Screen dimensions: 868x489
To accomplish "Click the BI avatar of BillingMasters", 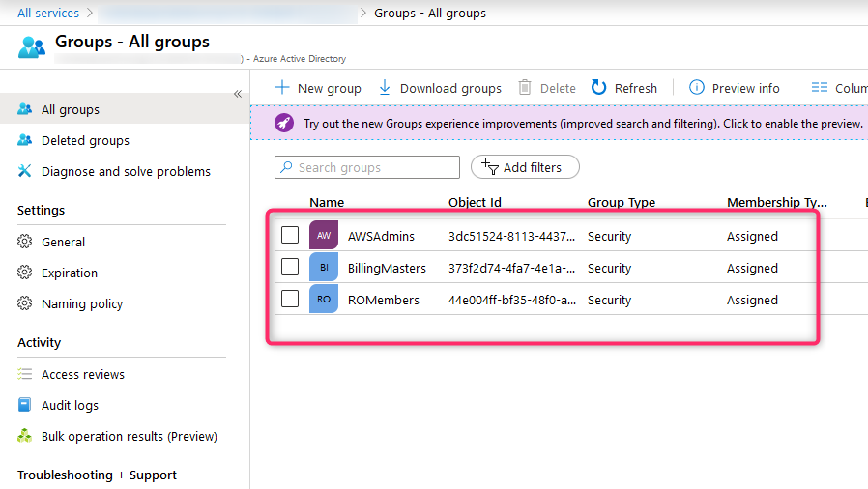I will (x=324, y=267).
